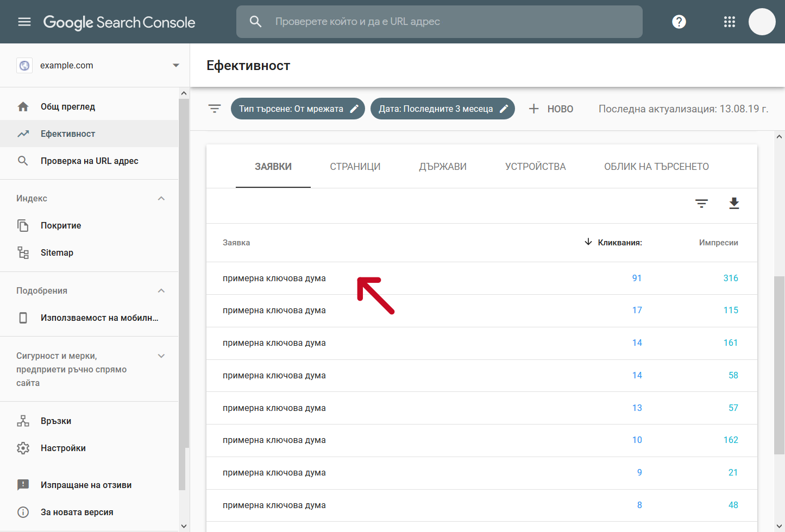
Task: Switch to the СТРАНИЦИ tab
Action: [355, 167]
